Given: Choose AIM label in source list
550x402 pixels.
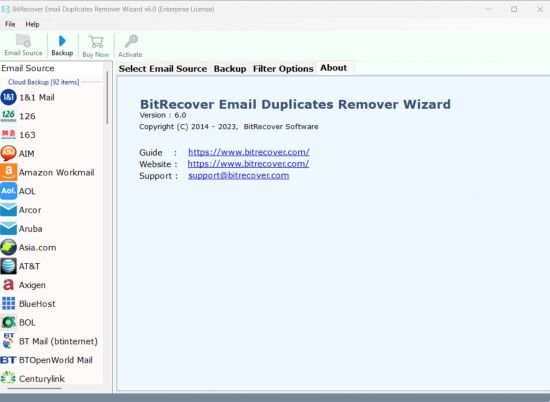Looking at the screenshot, I should click(27, 154).
